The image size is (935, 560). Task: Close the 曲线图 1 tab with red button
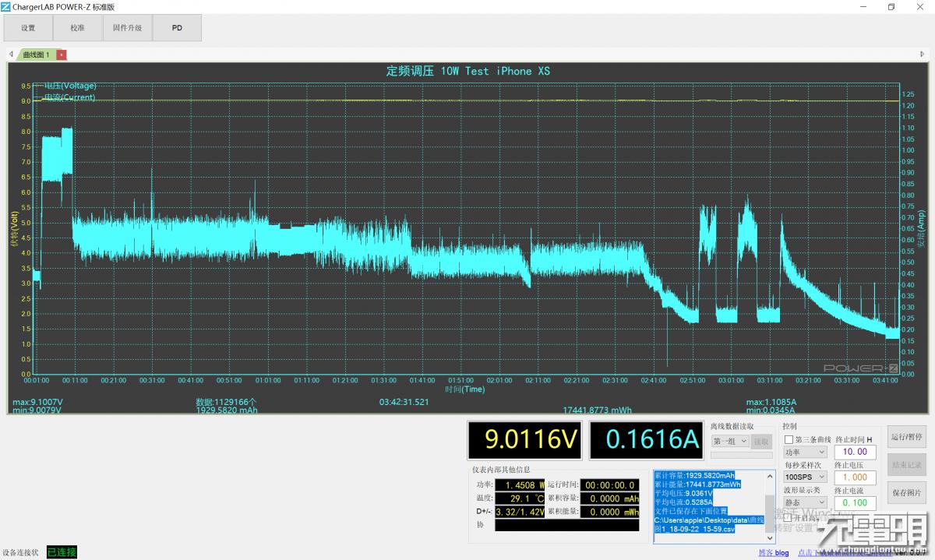[62, 55]
